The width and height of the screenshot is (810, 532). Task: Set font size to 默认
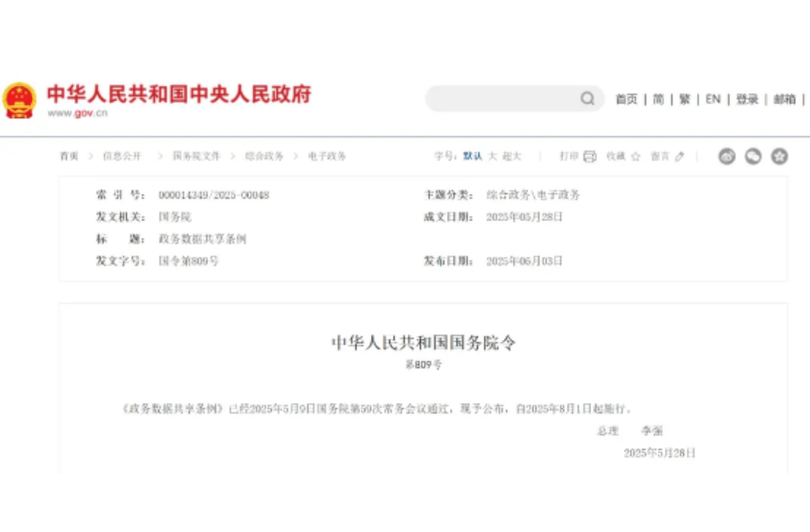(x=472, y=156)
